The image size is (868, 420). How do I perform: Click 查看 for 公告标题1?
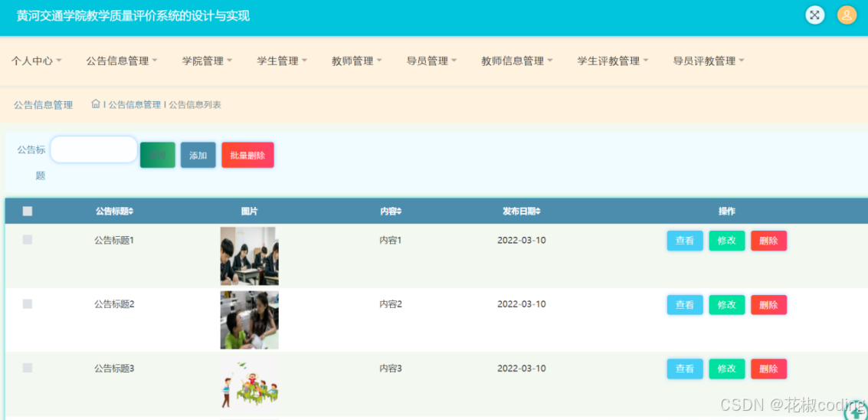point(685,241)
